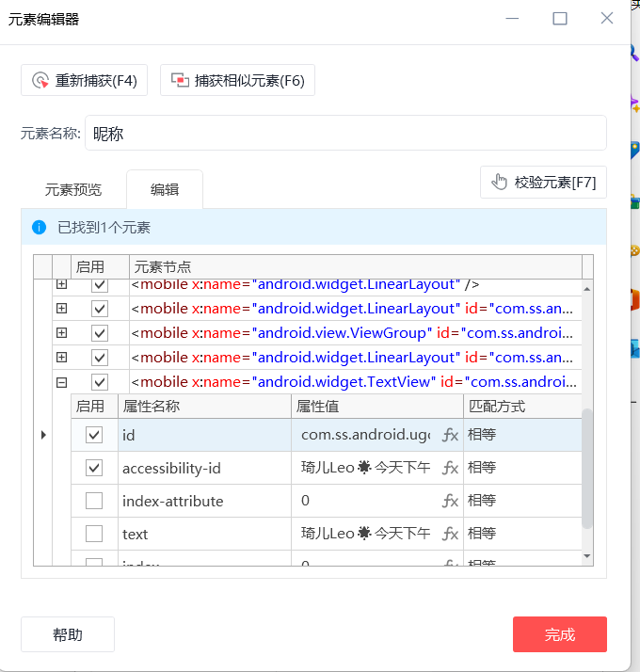Expand the LinearLayout node just above the TextView row
This screenshot has width=640, height=672.
tap(62, 358)
